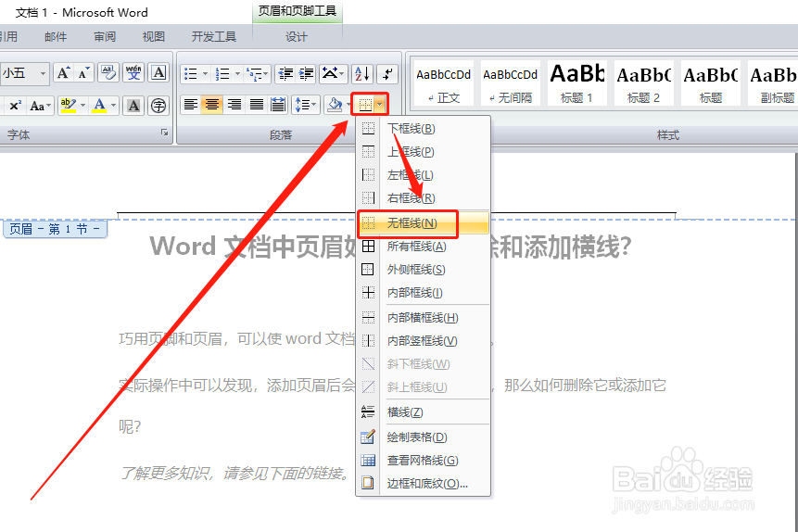The height and width of the screenshot is (532, 798).
Task: Apply the 副标题 style
Action: 774,83
